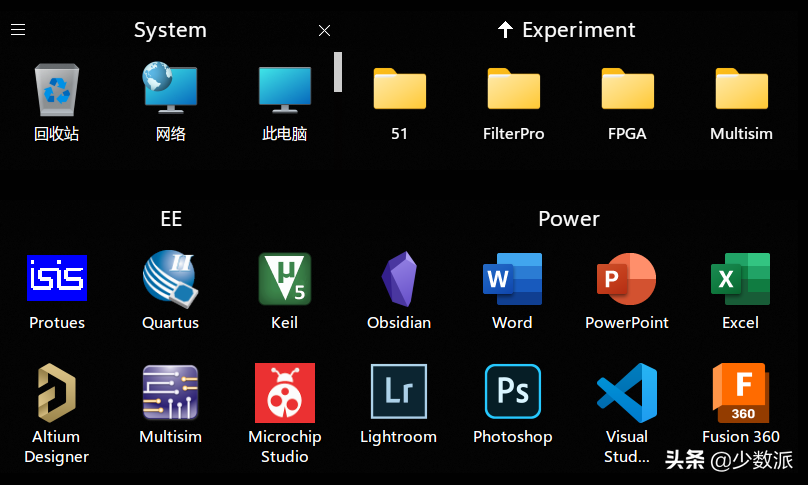
Task: Open the Recycle Bin (回收站)
Action: (x=57, y=89)
